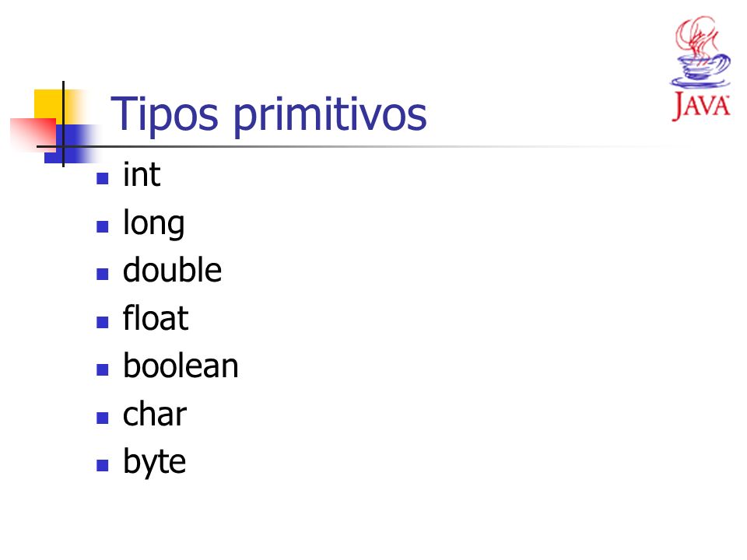Click the red JAVA wordmark text
The height and width of the screenshot is (560, 747).
pos(701,106)
